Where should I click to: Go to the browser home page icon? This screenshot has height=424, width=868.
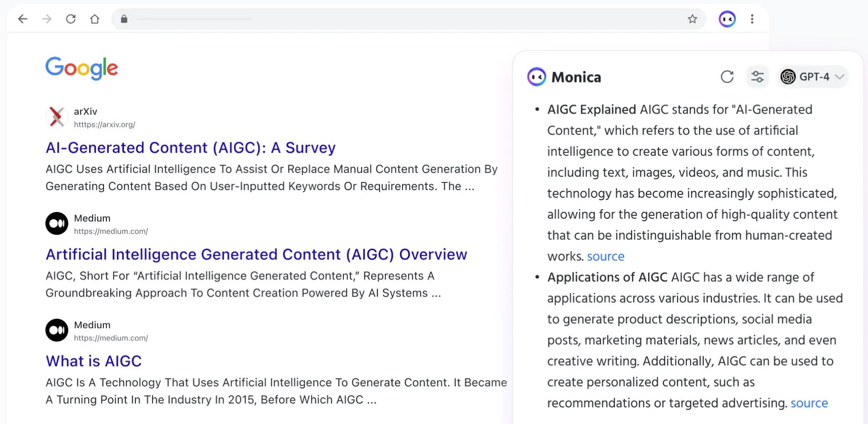click(x=95, y=19)
